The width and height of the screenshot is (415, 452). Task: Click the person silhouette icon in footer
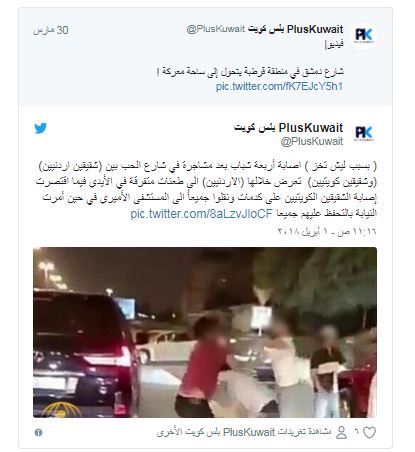tap(342, 432)
